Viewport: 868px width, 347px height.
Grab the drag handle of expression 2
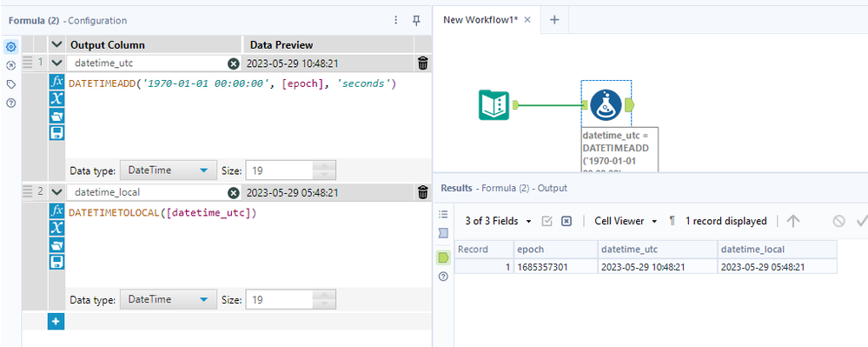(28, 192)
